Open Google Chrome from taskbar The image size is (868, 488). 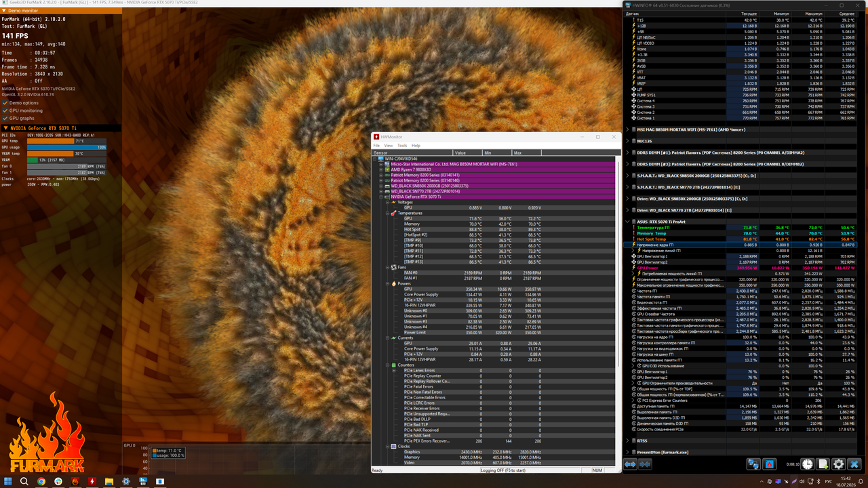click(41, 481)
